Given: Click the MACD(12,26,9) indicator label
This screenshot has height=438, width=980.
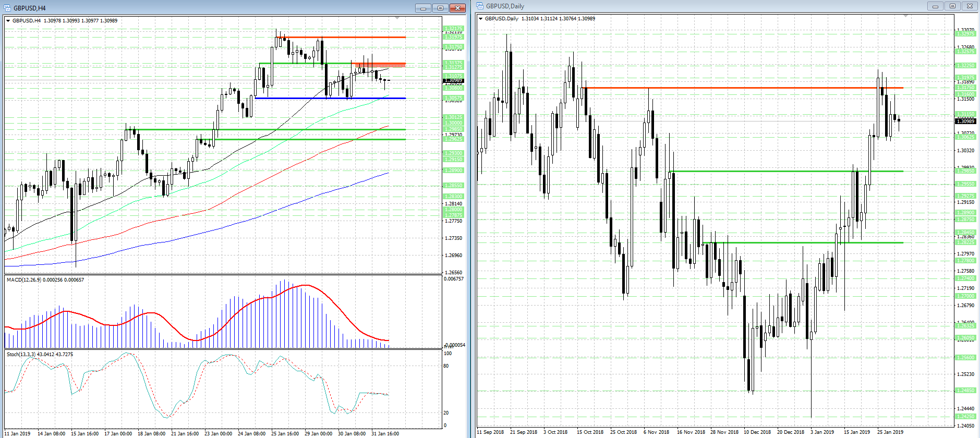Looking at the screenshot, I should point(45,280).
